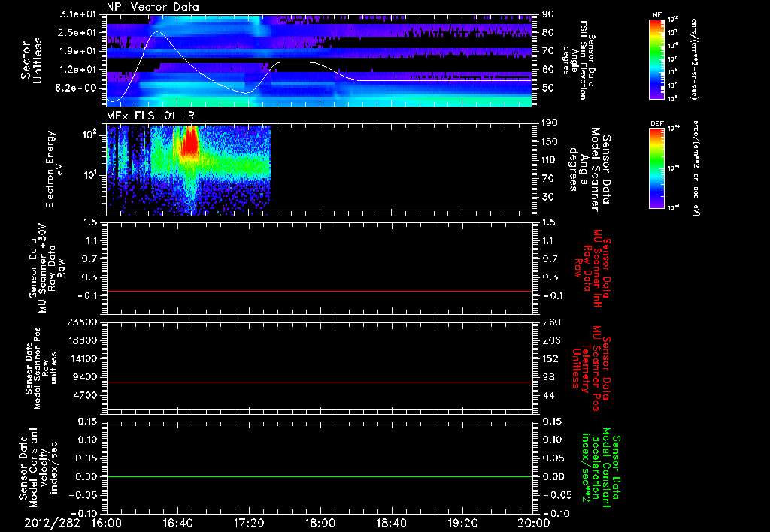Click the 4700 scanner position tick label
Viewport: 770px width, 532px height.
click(84, 395)
